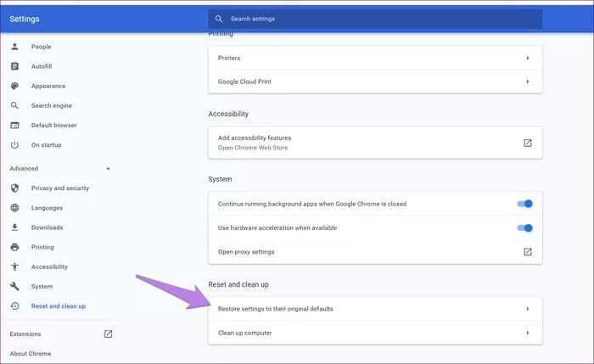The image size is (594, 364).
Task: Toggle continue running background apps switch
Action: coord(525,204)
